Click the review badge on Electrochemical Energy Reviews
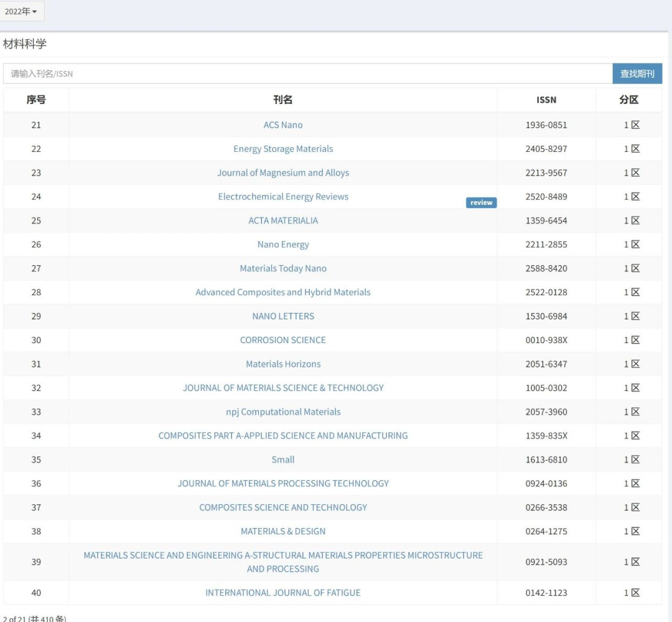The height and width of the screenshot is (622, 672). pos(481,202)
